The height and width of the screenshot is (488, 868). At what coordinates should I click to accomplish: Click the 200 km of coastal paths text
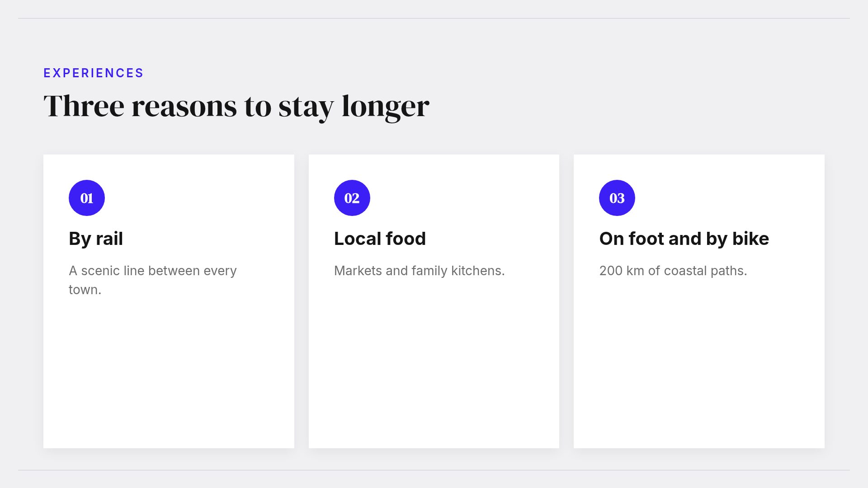pyautogui.click(x=673, y=271)
